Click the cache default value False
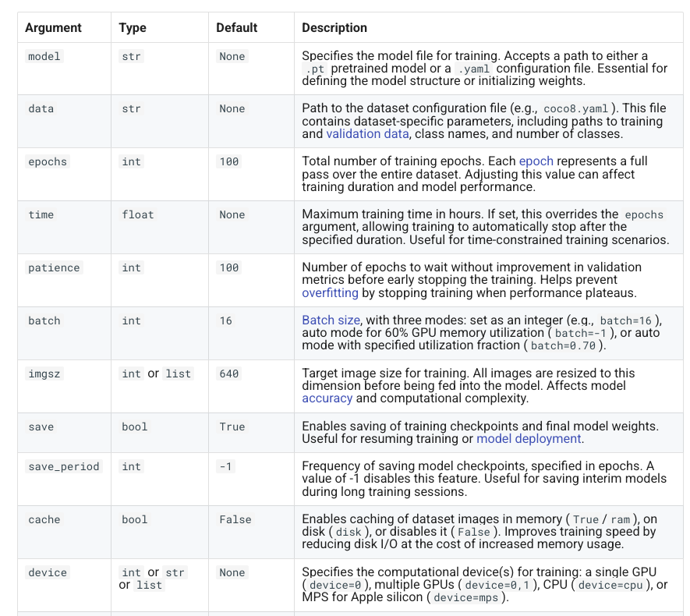This screenshot has height=616, width=690. (x=235, y=519)
